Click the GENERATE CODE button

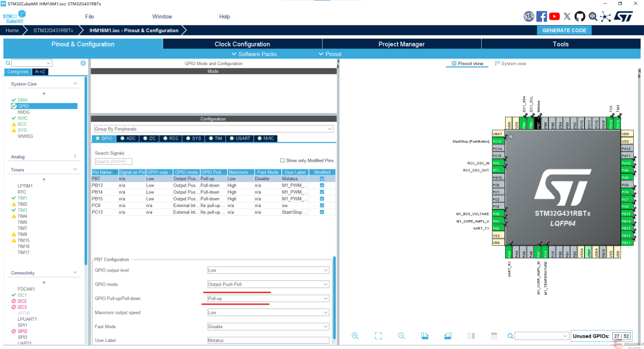[564, 30]
